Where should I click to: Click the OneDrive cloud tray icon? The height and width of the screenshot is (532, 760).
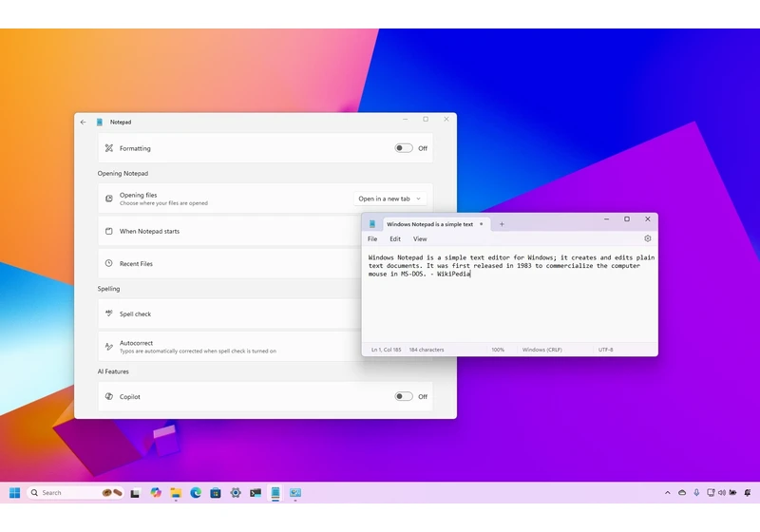(x=682, y=493)
